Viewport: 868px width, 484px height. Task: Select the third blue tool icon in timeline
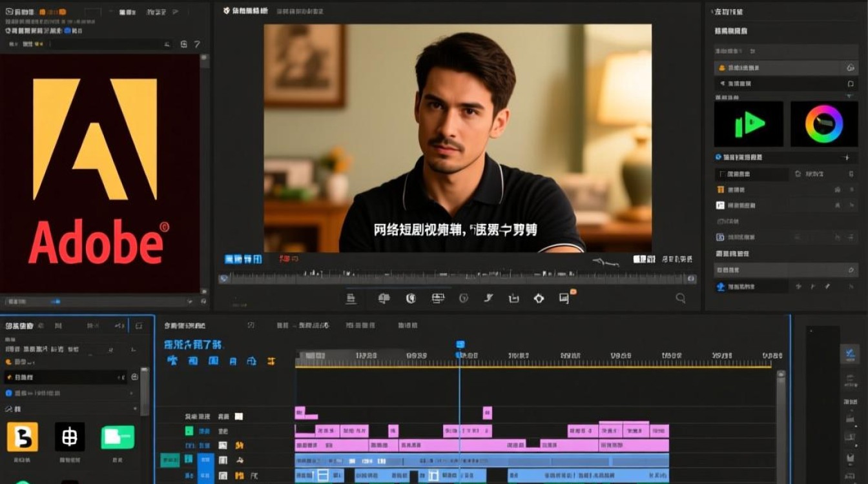[213, 361]
